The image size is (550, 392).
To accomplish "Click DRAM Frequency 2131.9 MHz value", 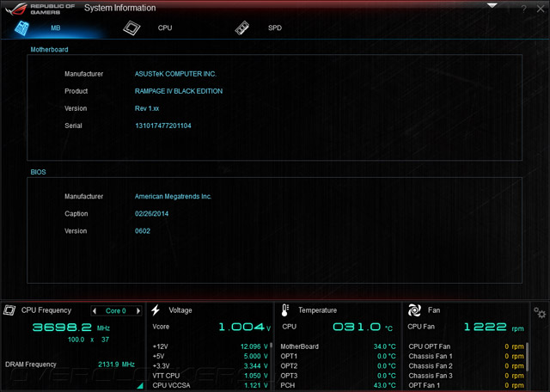I will (116, 364).
